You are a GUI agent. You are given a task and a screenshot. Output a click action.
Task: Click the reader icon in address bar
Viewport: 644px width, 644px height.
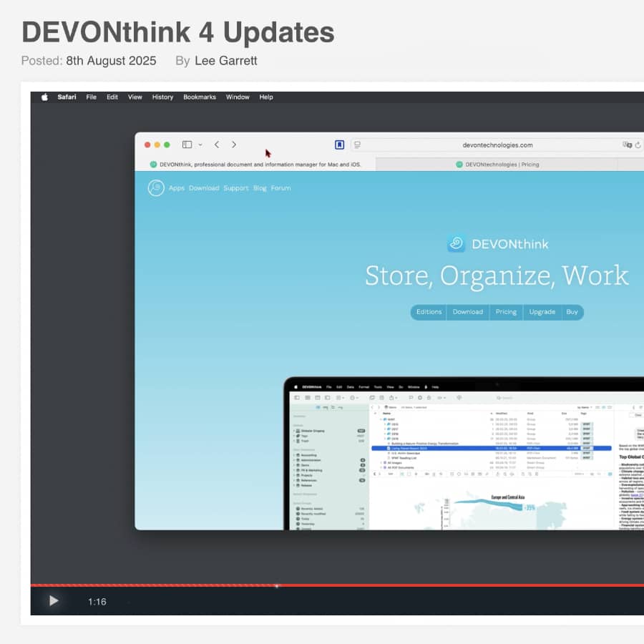[357, 145]
